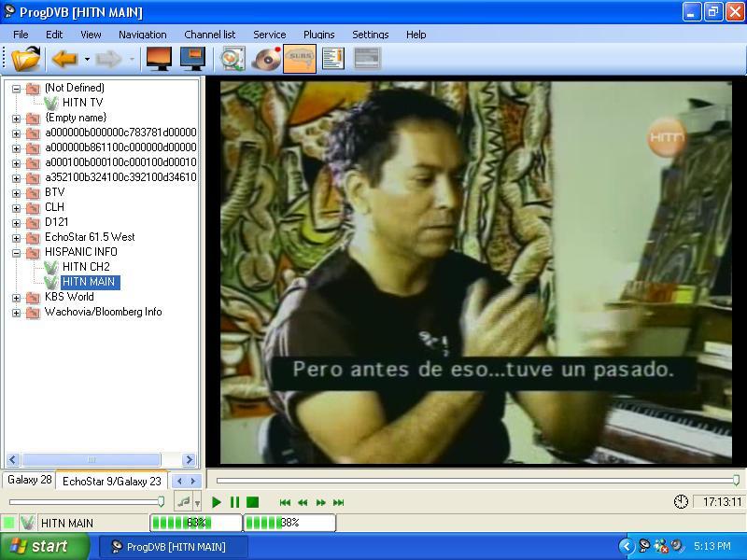Click the green play button

pyautogui.click(x=217, y=502)
